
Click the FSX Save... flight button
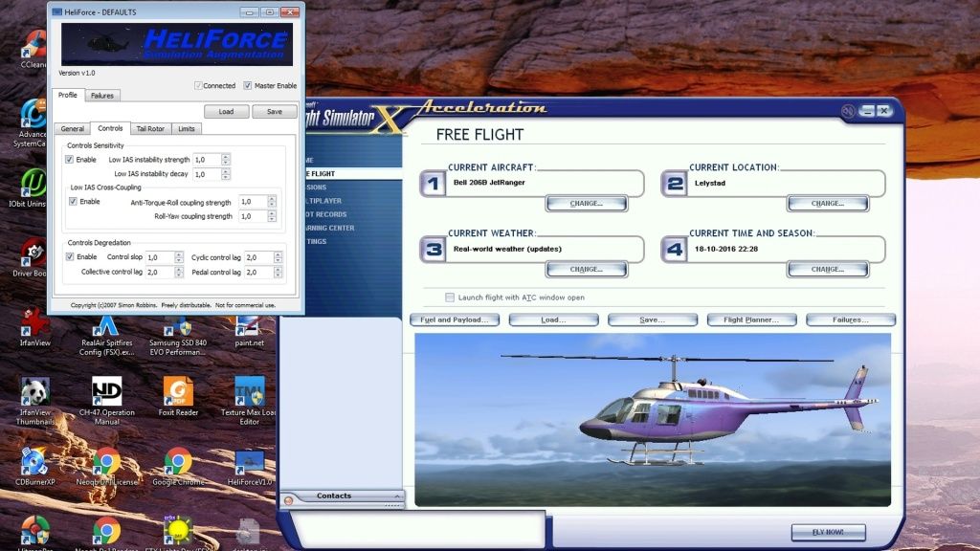(653, 320)
